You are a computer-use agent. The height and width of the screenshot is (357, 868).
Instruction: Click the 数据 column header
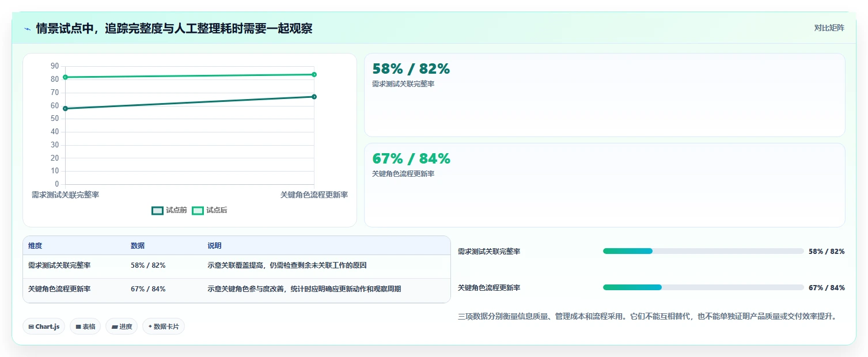click(138, 246)
